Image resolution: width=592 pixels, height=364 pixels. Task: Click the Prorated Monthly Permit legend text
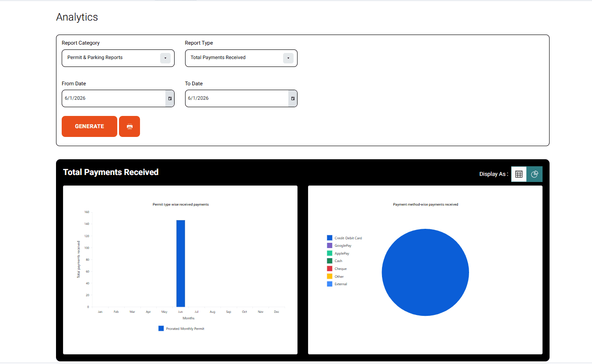pyautogui.click(x=185, y=329)
